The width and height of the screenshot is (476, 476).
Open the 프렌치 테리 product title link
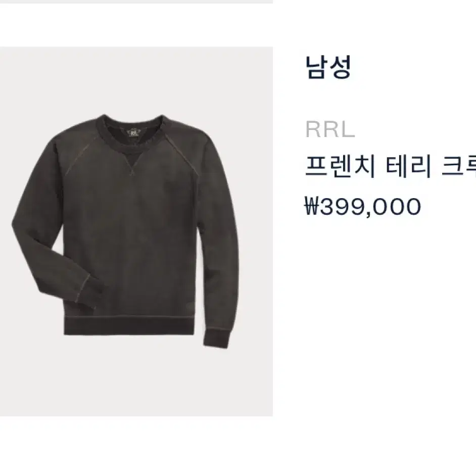point(391,166)
